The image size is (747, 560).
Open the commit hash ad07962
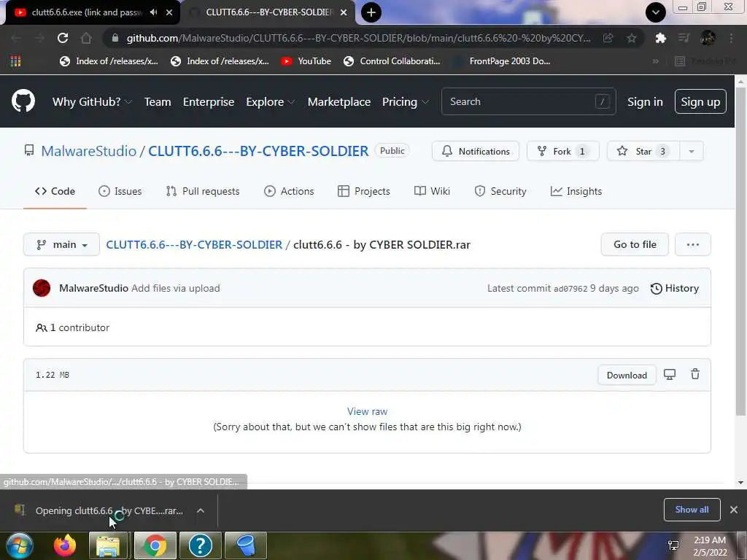[570, 289]
